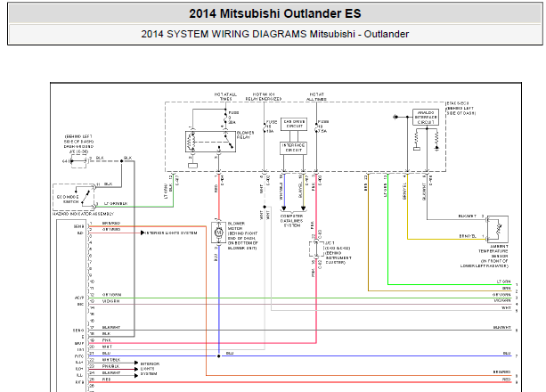Click the "FUSE 10 7.5A" label
This screenshot has height=392, width=546.
tap(322, 127)
